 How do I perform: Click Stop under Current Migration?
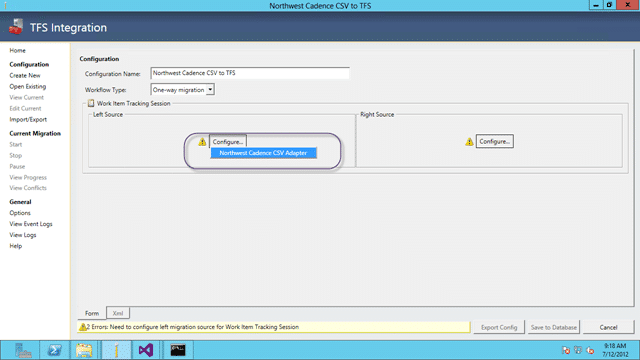click(x=16, y=156)
